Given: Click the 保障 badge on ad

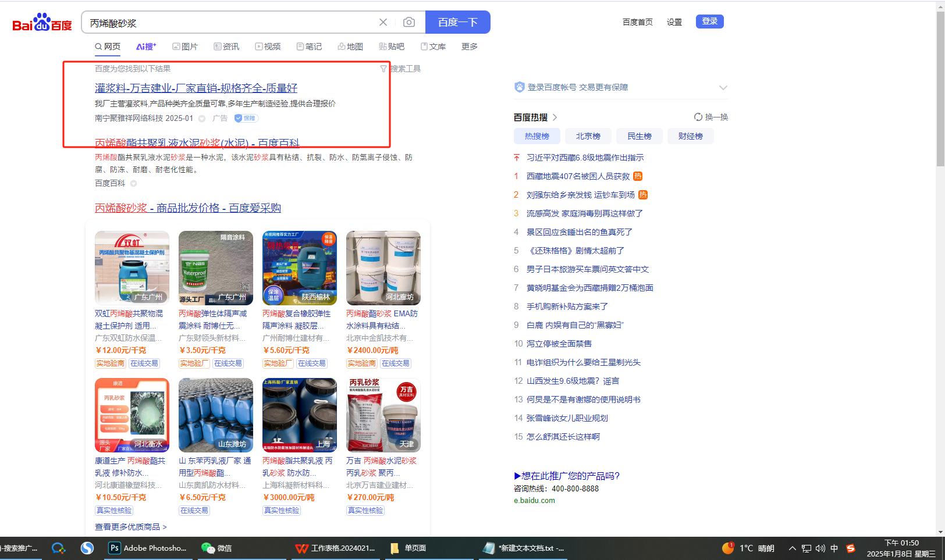Looking at the screenshot, I should pos(246,118).
